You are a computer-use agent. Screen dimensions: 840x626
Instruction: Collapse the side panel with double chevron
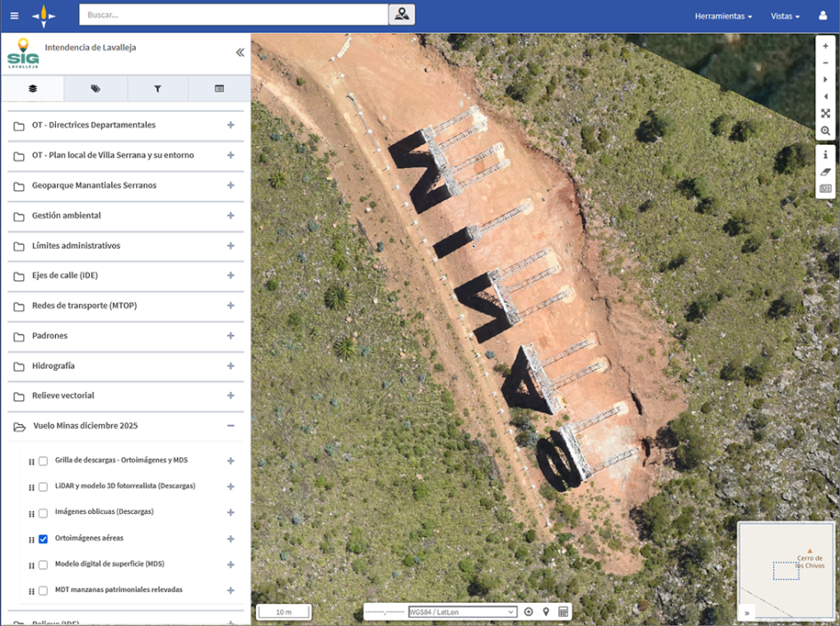tap(240, 52)
